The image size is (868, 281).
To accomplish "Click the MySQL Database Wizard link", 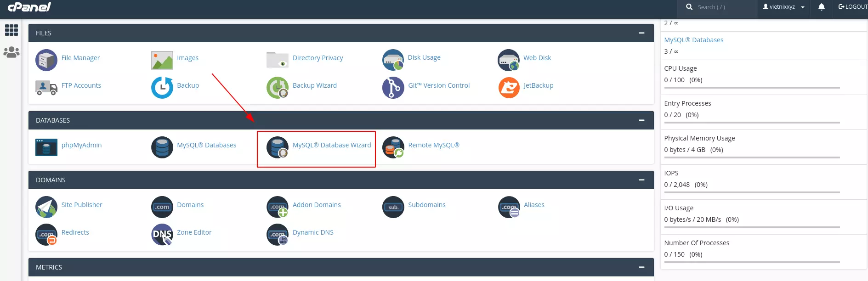I will click(332, 145).
